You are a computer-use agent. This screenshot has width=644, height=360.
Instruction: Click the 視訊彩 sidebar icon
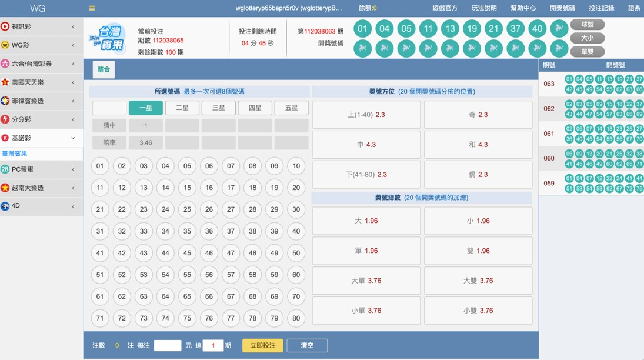coord(5,26)
